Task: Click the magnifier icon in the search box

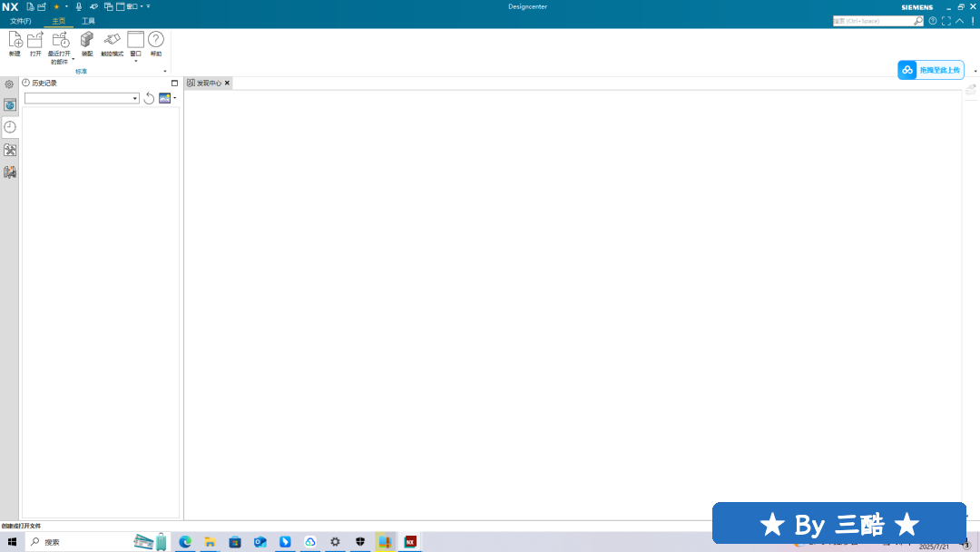Action: coord(918,21)
